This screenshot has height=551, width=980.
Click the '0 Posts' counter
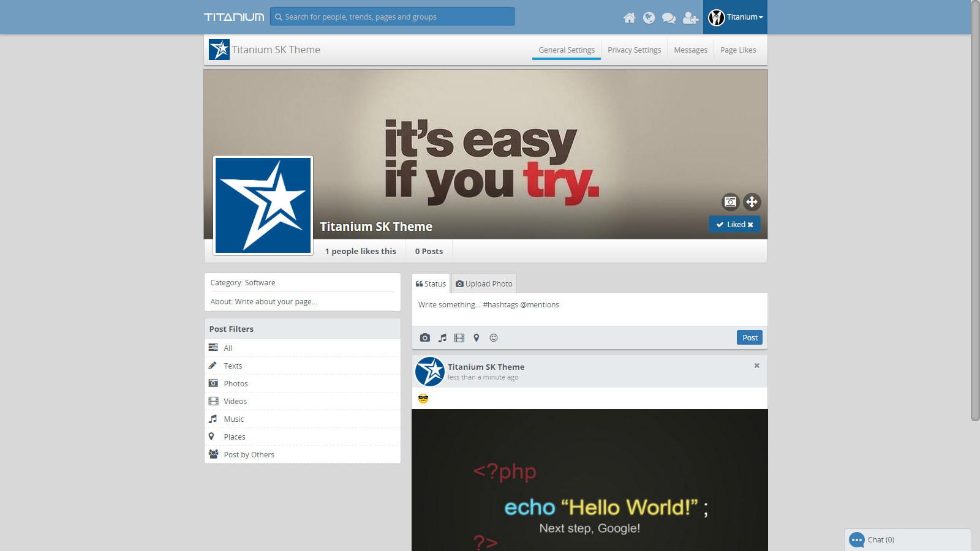(x=429, y=251)
